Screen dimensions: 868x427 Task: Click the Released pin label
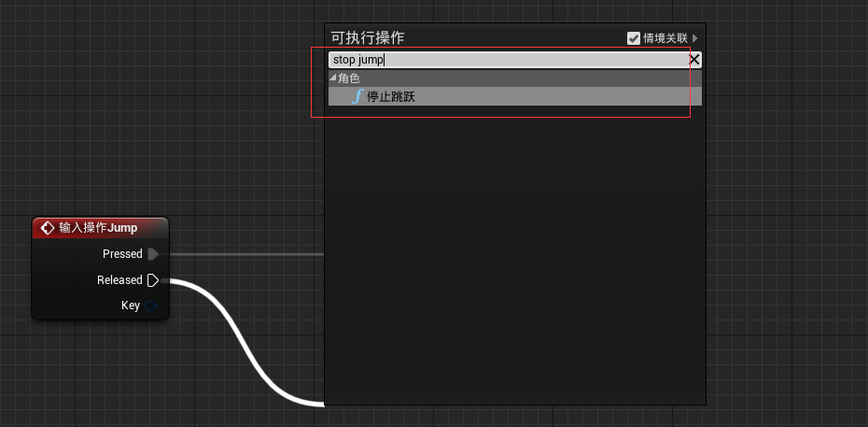[x=119, y=280]
